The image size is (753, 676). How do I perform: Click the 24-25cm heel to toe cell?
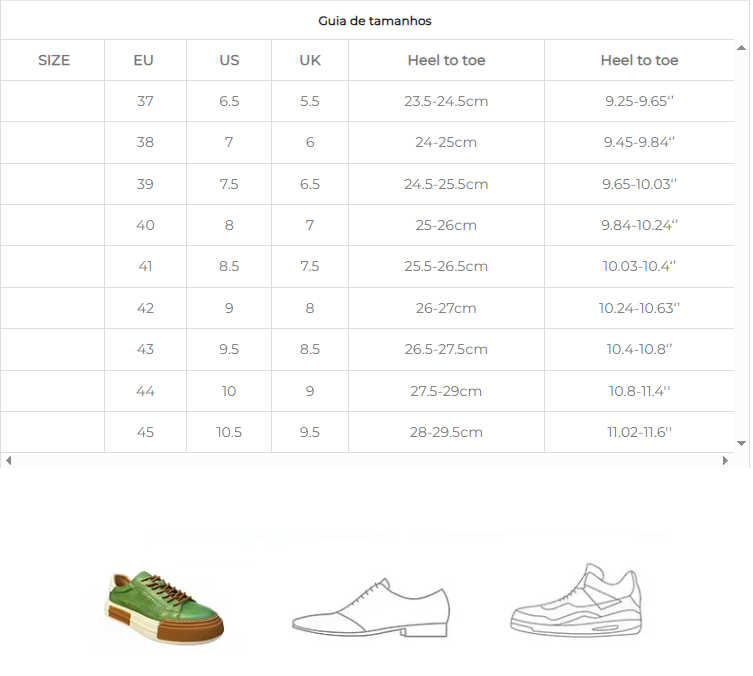[x=446, y=142]
